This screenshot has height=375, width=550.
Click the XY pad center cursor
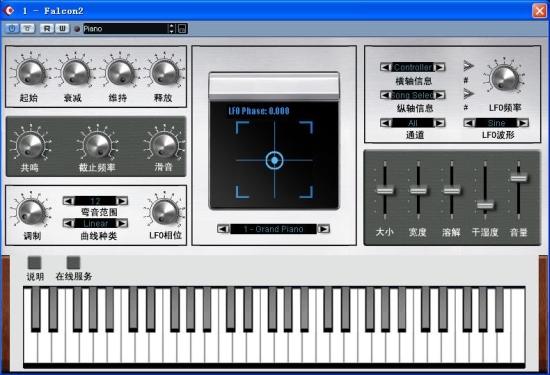click(x=274, y=160)
